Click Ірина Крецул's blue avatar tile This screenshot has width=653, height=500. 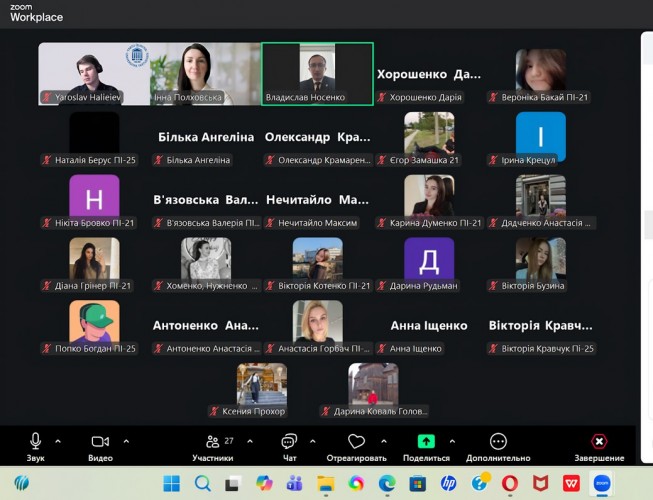point(540,137)
